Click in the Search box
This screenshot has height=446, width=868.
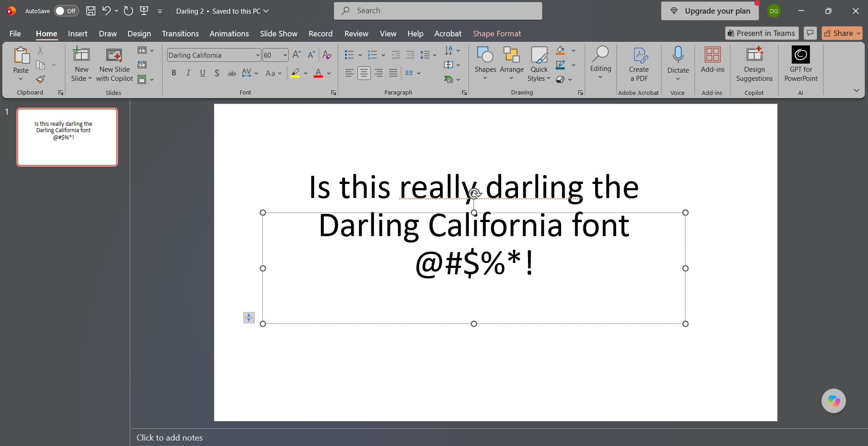coord(438,11)
